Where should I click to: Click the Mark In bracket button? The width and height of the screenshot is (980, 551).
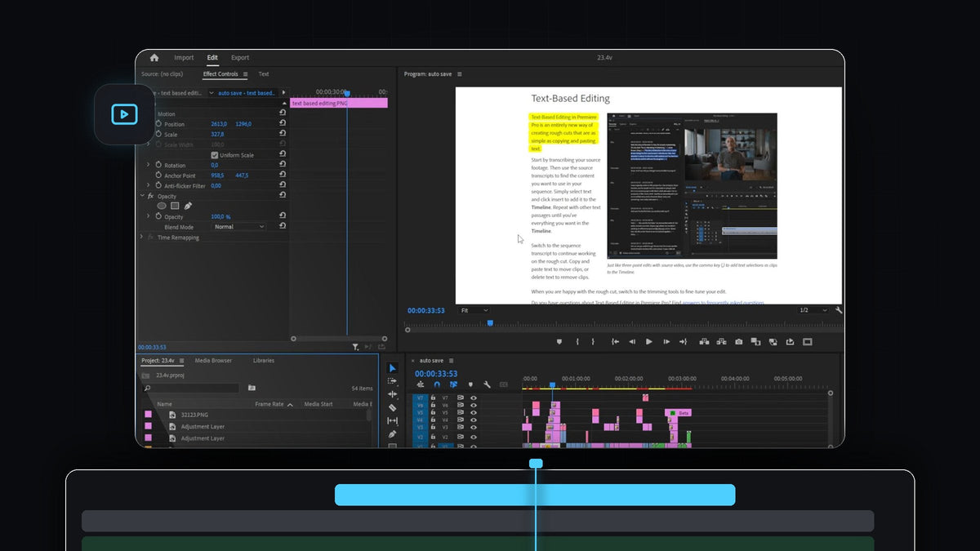click(x=577, y=342)
